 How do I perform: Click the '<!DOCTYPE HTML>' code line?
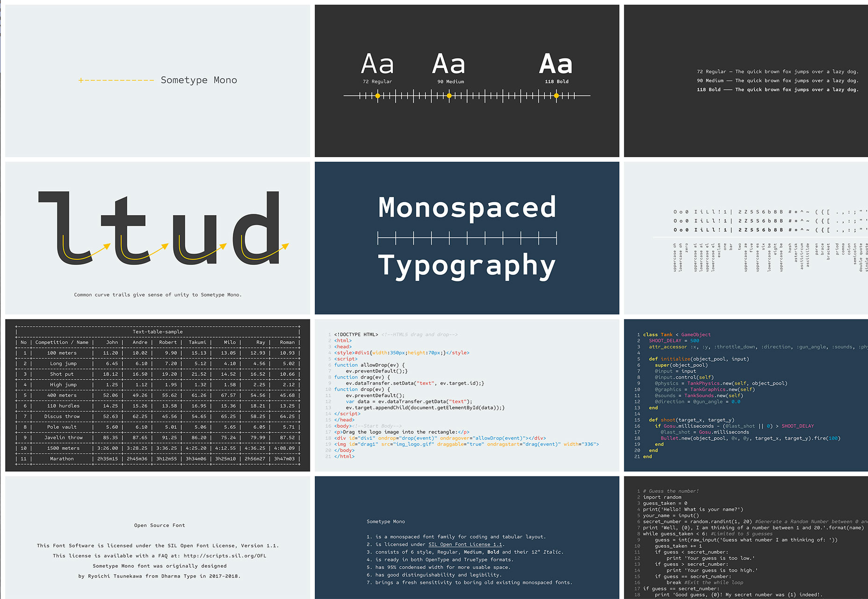356,335
